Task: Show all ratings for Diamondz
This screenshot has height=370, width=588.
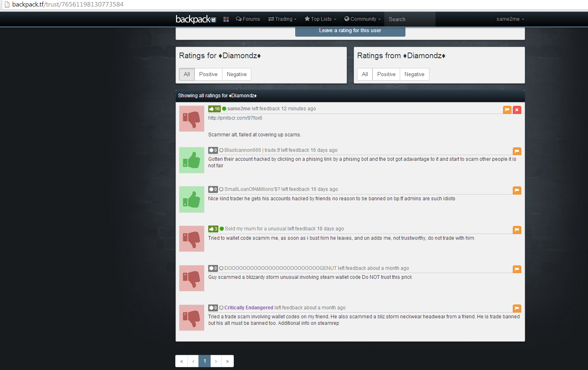Action: tap(187, 74)
